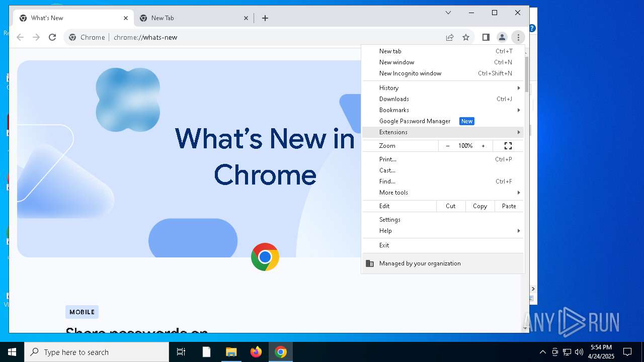The height and width of the screenshot is (362, 644).
Task: Select New window menu item
Action: (443, 62)
